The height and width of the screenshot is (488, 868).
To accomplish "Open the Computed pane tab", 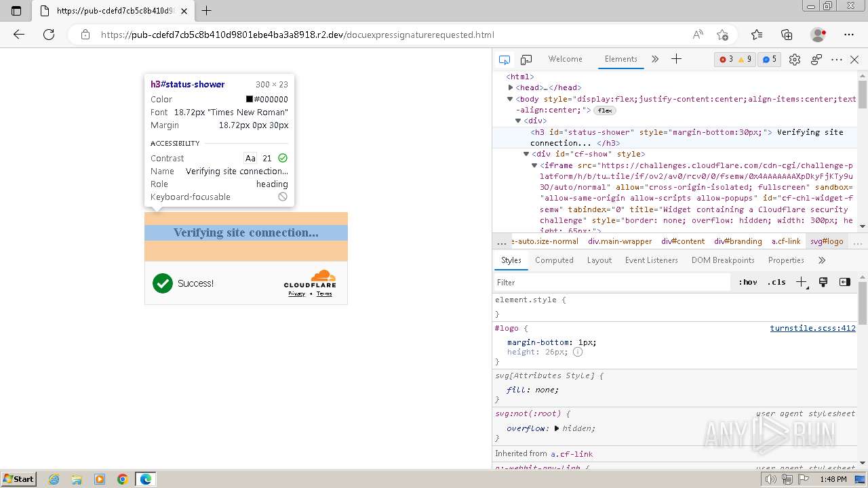I will click(x=554, y=260).
